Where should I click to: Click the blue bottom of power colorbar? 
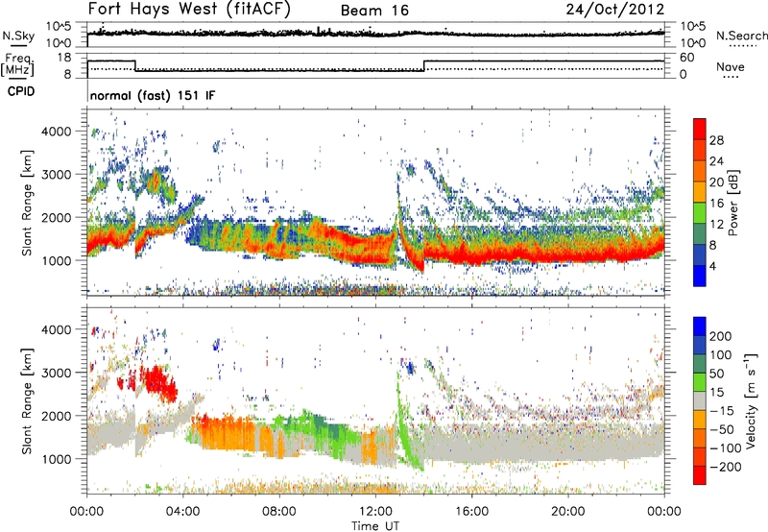point(700,276)
